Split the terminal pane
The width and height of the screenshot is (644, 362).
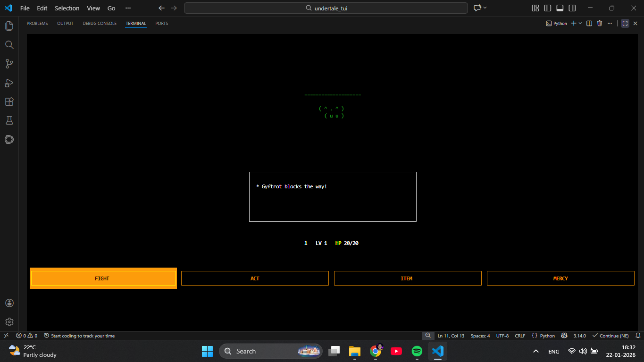click(589, 23)
